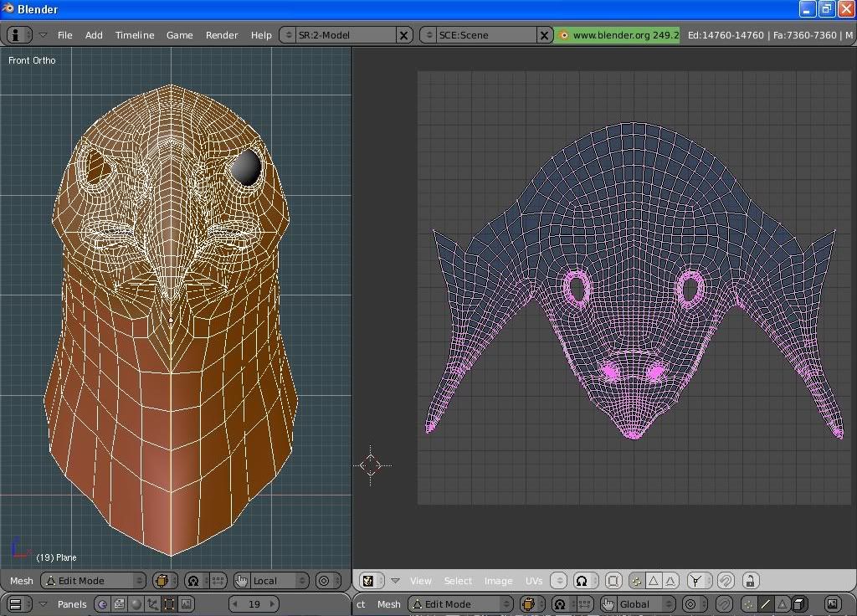Delete screen using X beside SR:2-Model
The width and height of the screenshot is (857, 616).
coord(403,35)
